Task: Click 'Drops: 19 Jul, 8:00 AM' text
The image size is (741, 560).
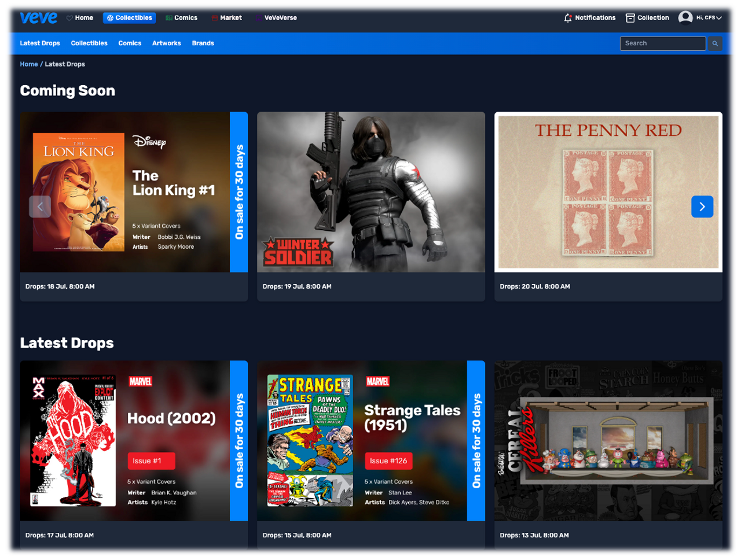Action: pos(297,286)
